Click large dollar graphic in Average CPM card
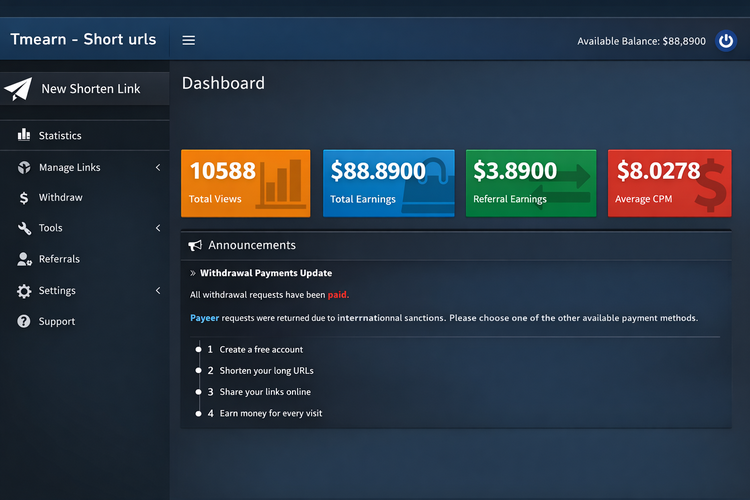 (x=711, y=185)
